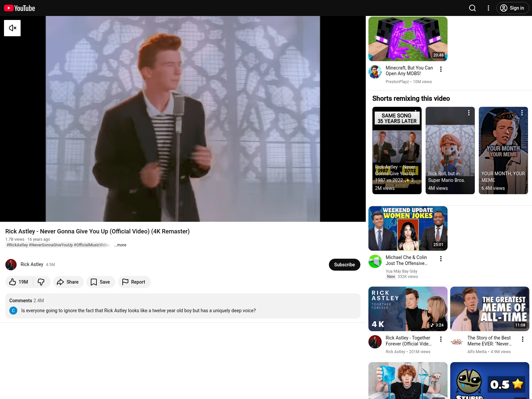
Task: Open options for Michael Che video
Action: point(441,259)
